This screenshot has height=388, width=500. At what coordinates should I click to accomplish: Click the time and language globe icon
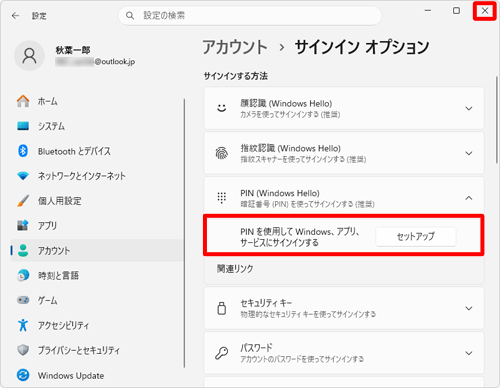(23, 275)
